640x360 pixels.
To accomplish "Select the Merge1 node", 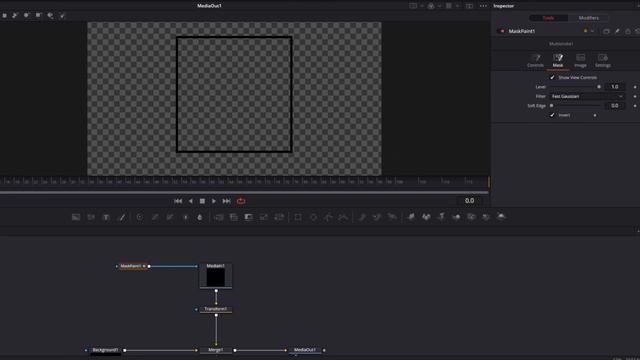I will pos(216,350).
